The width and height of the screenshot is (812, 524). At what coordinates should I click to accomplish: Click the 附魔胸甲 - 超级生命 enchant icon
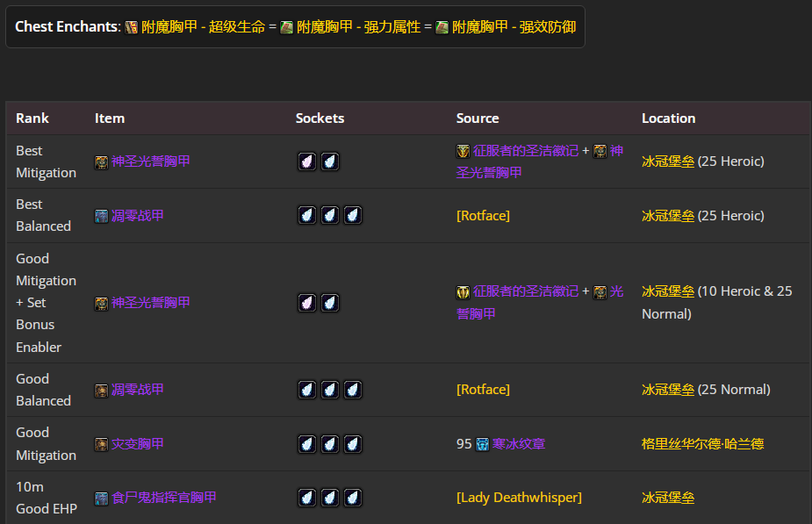(132, 27)
